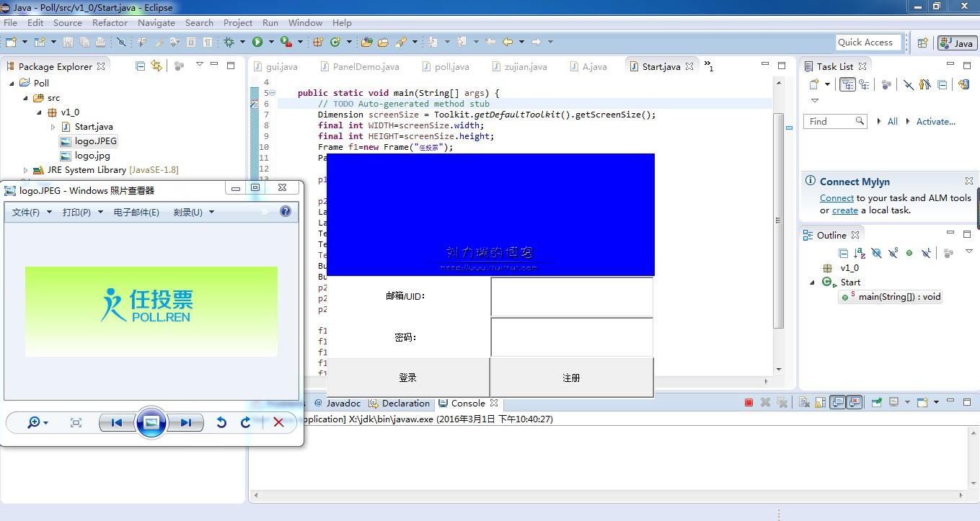This screenshot has height=521, width=980.
Task: Click the New Java Class icon
Action: (x=335, y=43)
